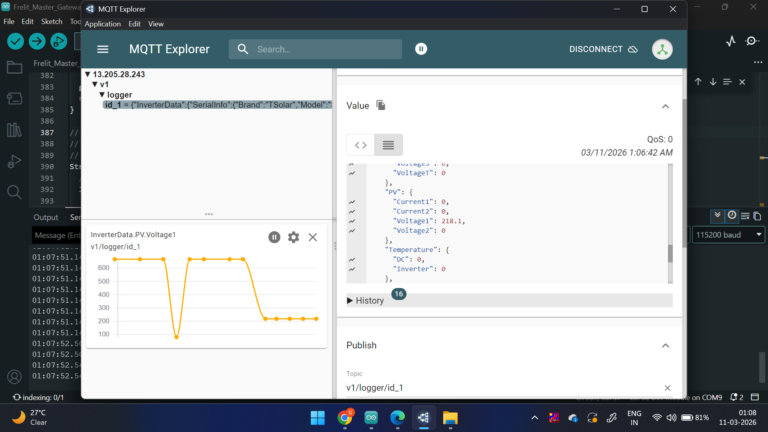The height and width of the screenshot is (432, 768).
Task: Open Arduino Serial Monitor icon
Action: click(752, 41)
